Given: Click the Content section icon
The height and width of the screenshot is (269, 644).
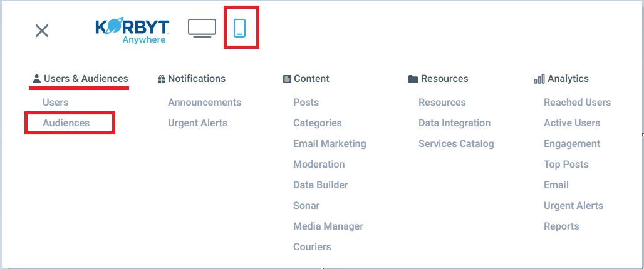Looking at the screenshot, I should pos(287,79).
